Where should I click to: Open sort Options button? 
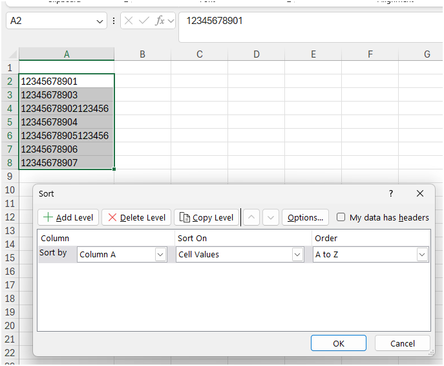click(305, 217)
